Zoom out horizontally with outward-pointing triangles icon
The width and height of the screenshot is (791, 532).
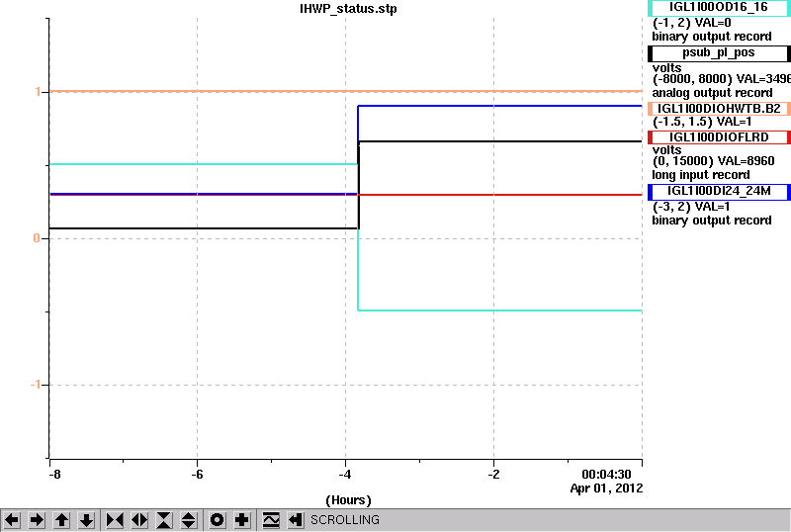click(139, 520)
